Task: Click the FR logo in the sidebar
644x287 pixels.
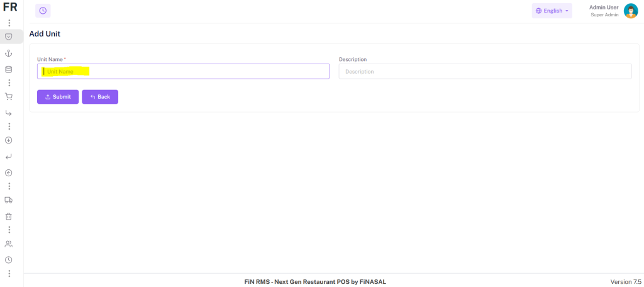Action: pos(10,7)
